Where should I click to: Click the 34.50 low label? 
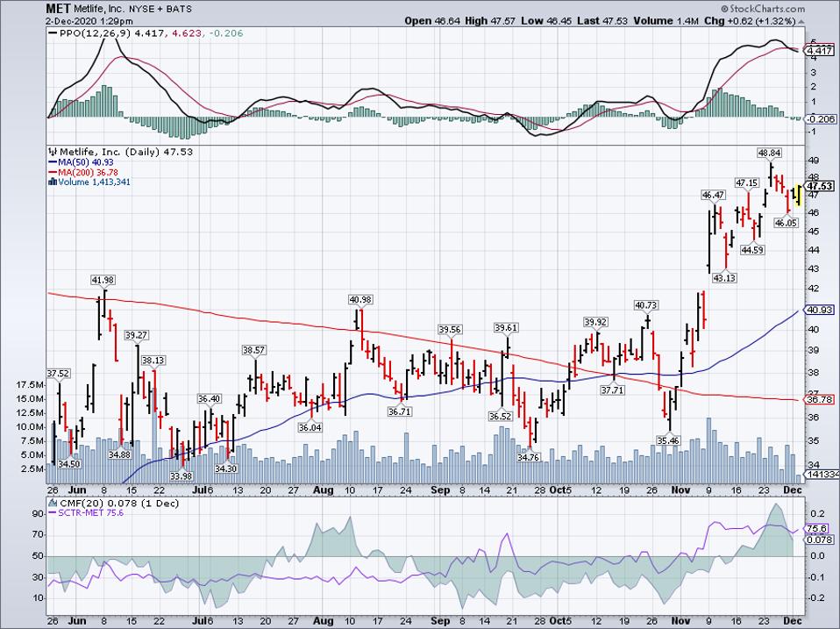pos(69,463)
